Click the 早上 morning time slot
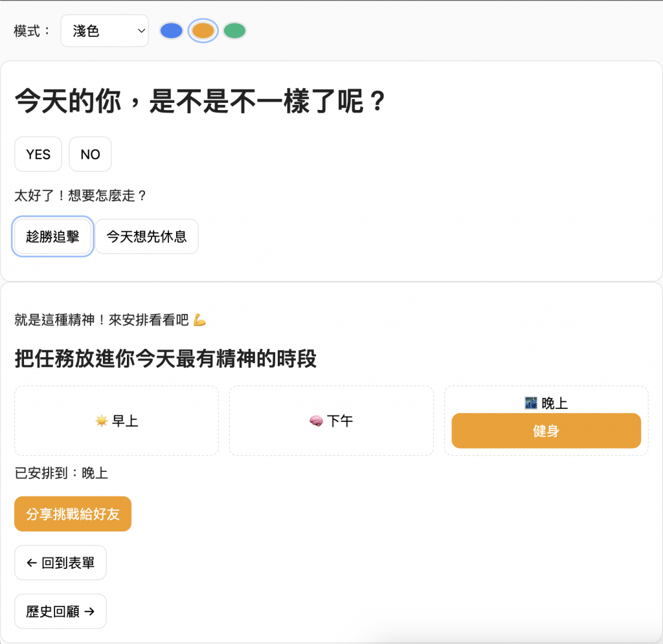The image size is (663, 644). [117, 421]
